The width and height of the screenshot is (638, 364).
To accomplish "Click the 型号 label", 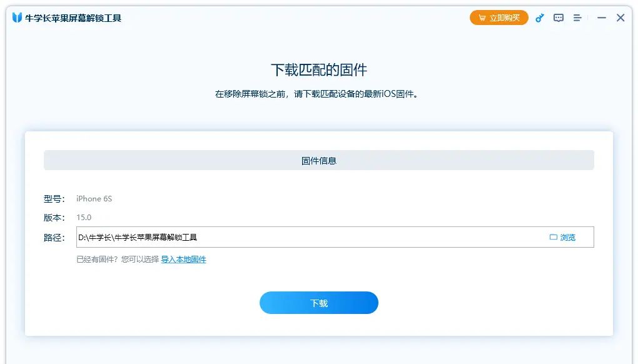I will pos(54,199).
